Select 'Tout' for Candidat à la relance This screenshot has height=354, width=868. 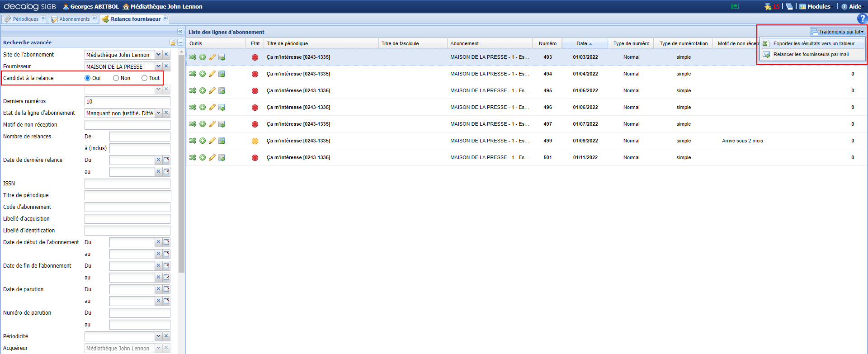coord(145,78)
